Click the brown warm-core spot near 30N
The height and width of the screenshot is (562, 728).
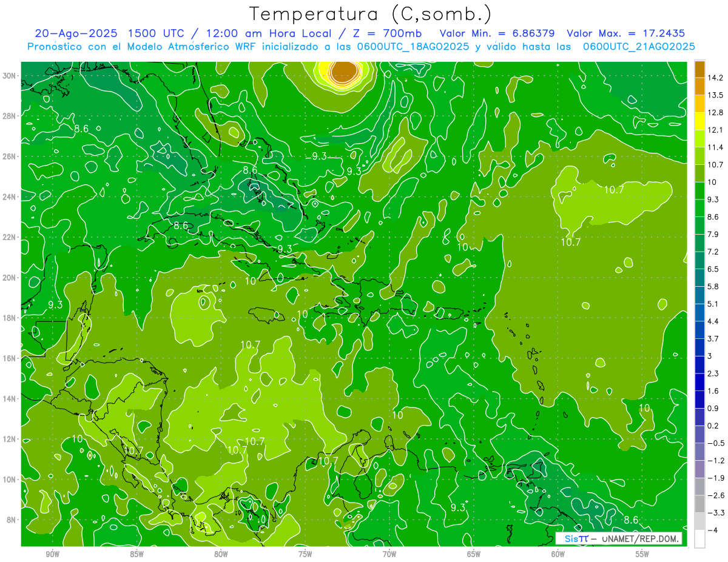tap(345, 71)
